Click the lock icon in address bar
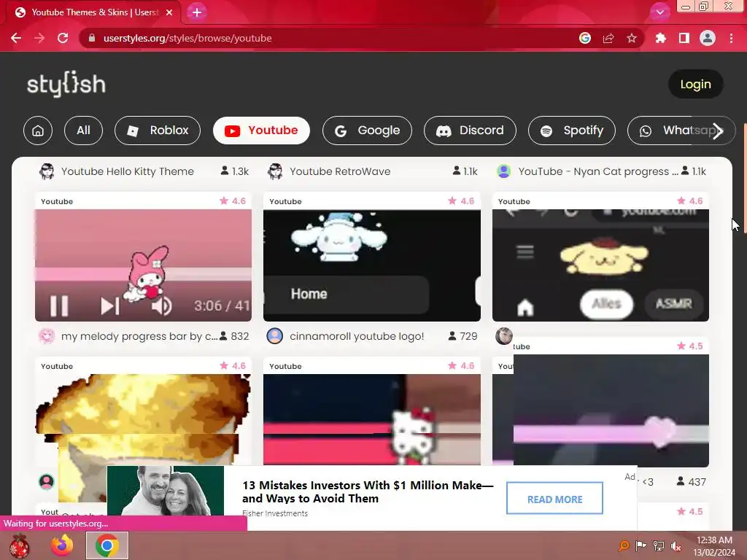This screenshot has height=560, width=747. 92,38
